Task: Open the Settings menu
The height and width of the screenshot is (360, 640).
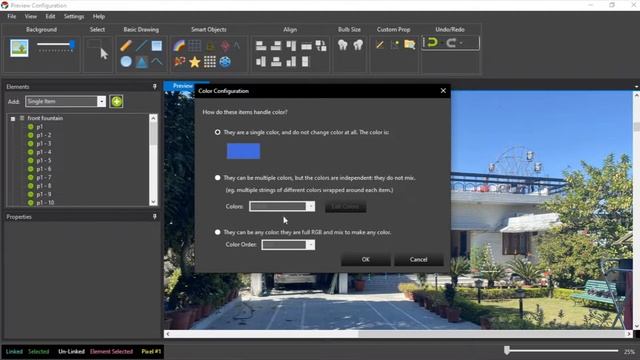Action: (74, 16)
